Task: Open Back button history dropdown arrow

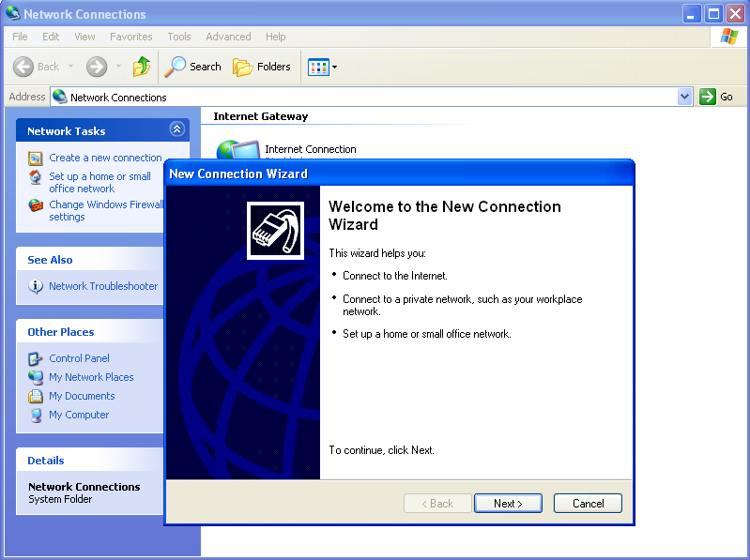Action: pyautogui.click(x=70, y=67)
